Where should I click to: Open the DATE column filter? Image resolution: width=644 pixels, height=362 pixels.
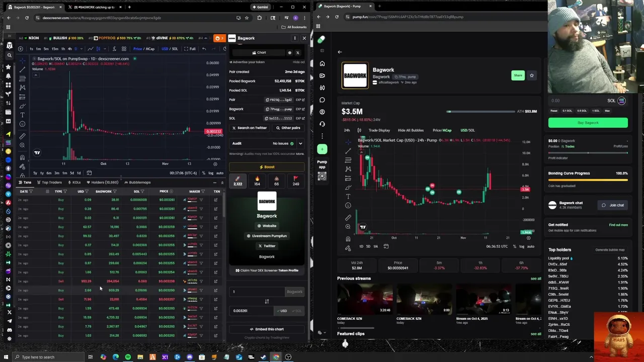coord(31,192)
